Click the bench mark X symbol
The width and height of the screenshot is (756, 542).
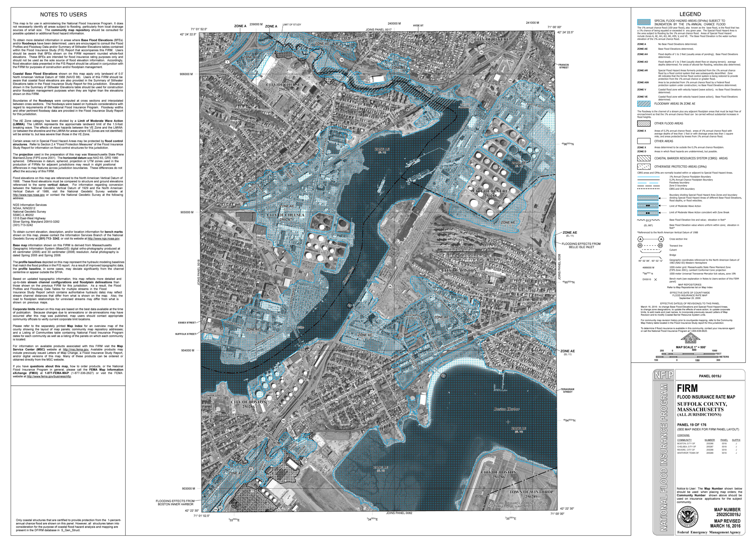tap(656, 279)
